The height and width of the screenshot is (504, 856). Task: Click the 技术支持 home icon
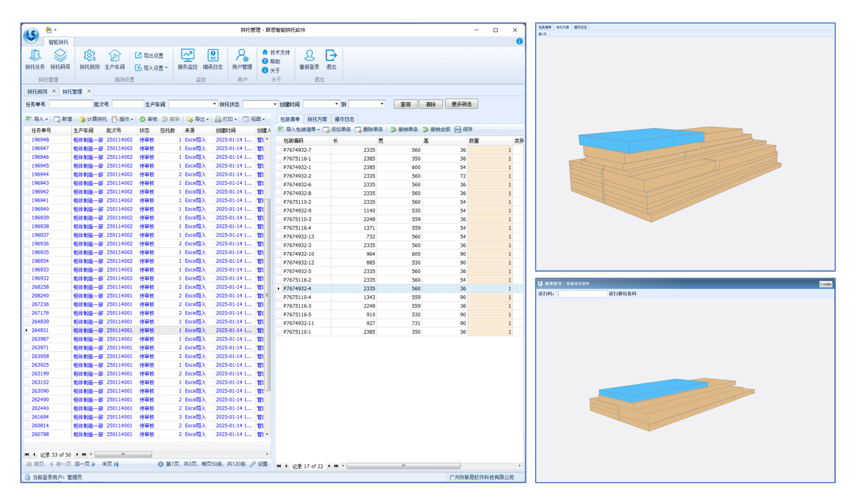[x=265, y=52]
